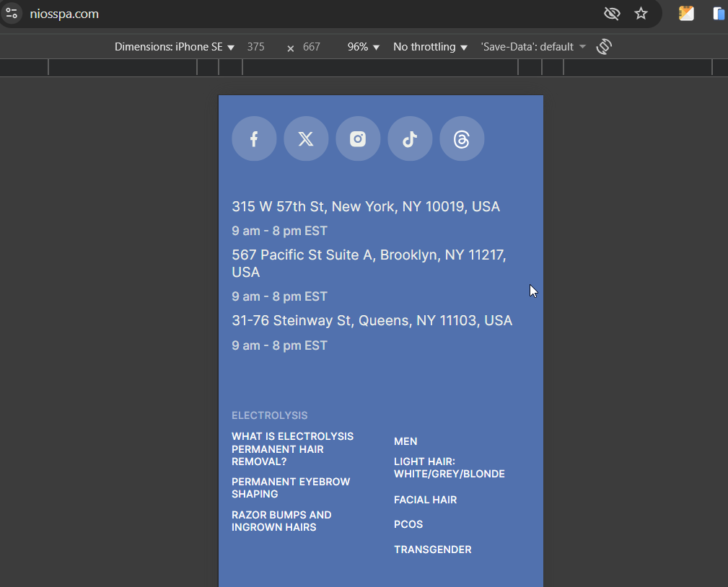Click the crossed-out eye icon in address bar
Viewport: 728px width, 587px height.
tap(612, 14)
